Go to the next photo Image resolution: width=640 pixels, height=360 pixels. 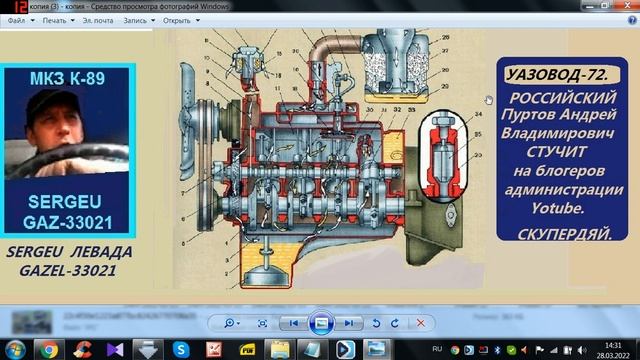pos(349,323)
